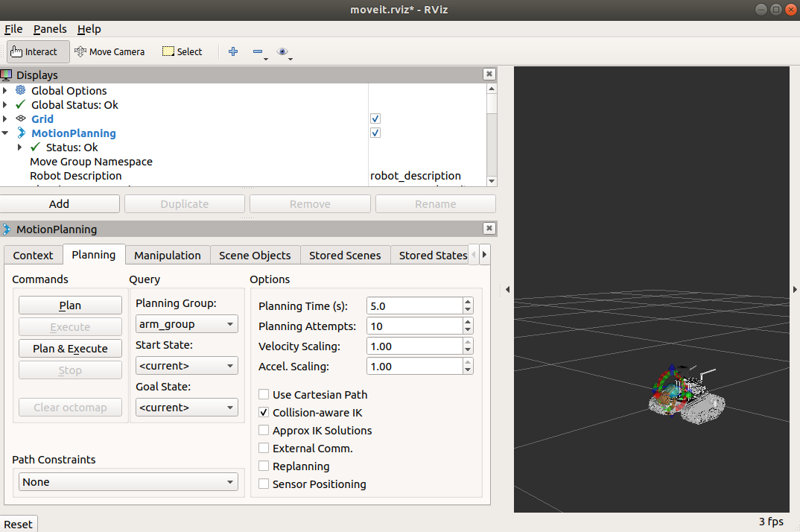Expand the right side panel arrow

[x=795, y=290]
